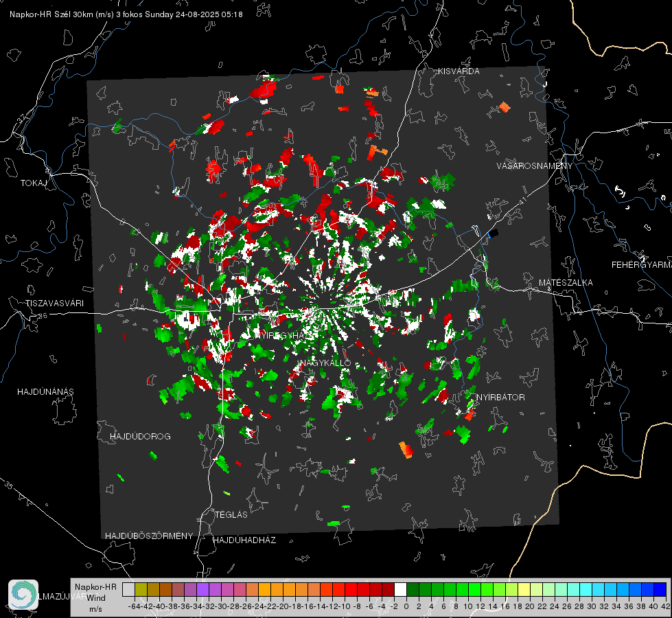672x618 pixels.
Task: Click the NAGYKÁLLÓ city label
Action: (326, 363)
